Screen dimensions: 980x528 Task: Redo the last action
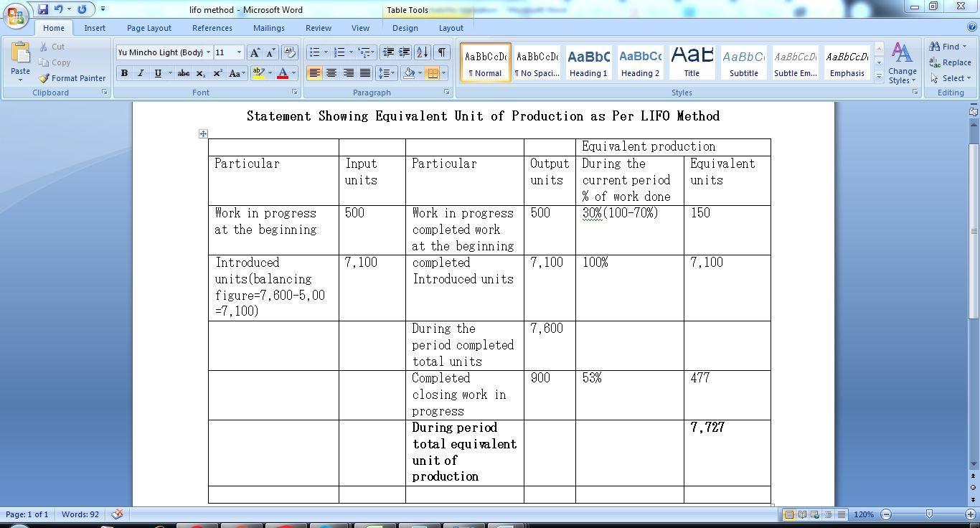[x=82, y=9]
